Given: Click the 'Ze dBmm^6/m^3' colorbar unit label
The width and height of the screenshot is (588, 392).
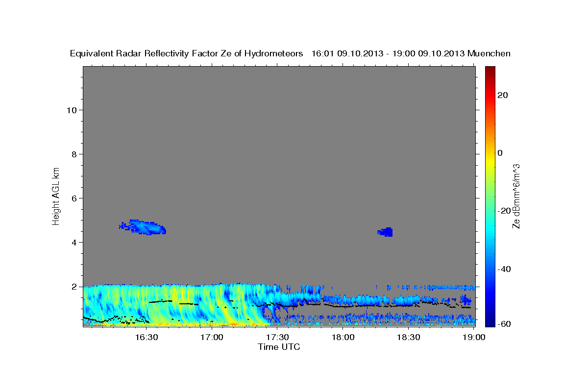Looking at the screenshot, I should (x=516, y=196).
